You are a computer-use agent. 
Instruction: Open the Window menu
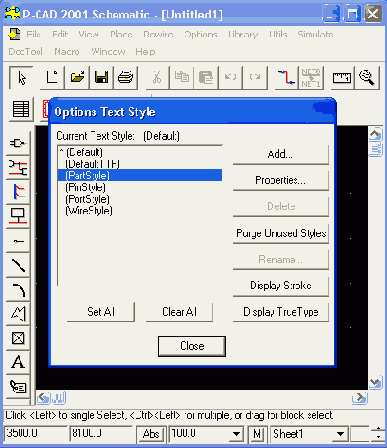(x=108, y=52)
